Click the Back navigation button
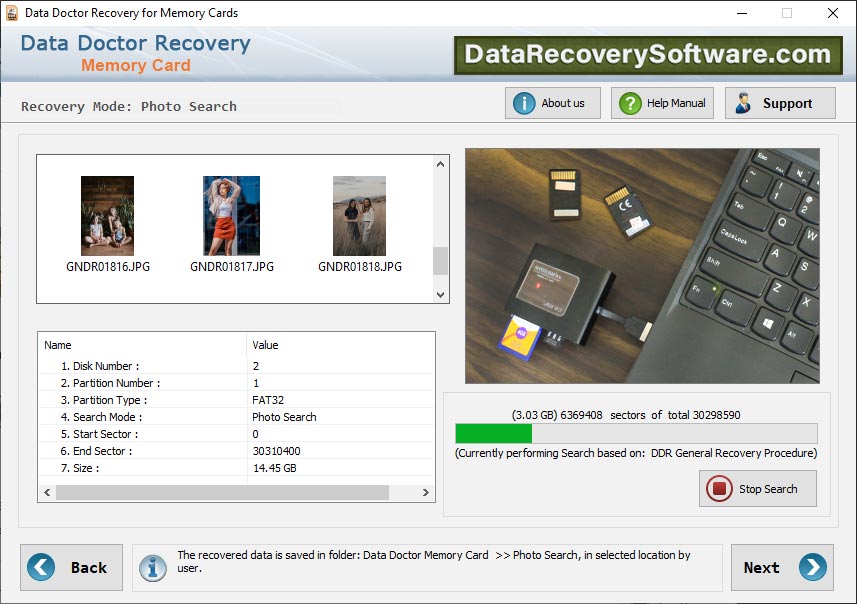Viewport: 857px width, 604px height. (71, 567)
